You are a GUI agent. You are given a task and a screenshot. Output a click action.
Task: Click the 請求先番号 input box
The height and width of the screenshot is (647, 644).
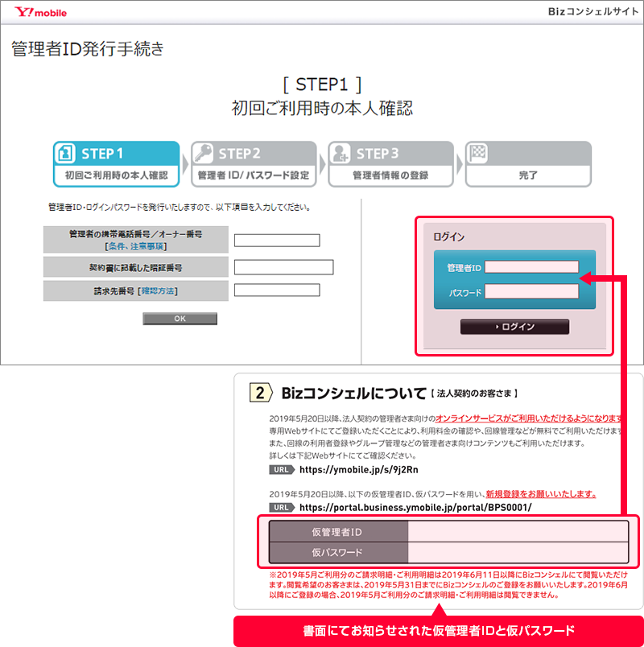click(277, 291)
